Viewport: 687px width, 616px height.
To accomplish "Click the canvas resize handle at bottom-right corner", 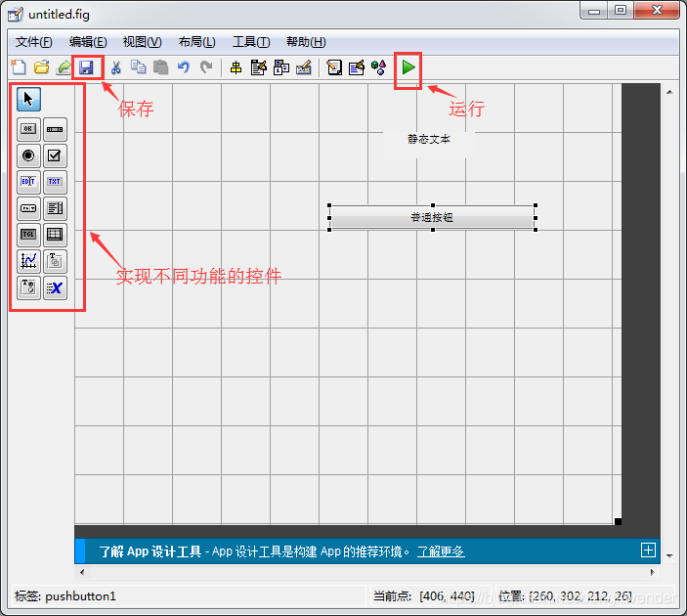I will coord(618,521).
